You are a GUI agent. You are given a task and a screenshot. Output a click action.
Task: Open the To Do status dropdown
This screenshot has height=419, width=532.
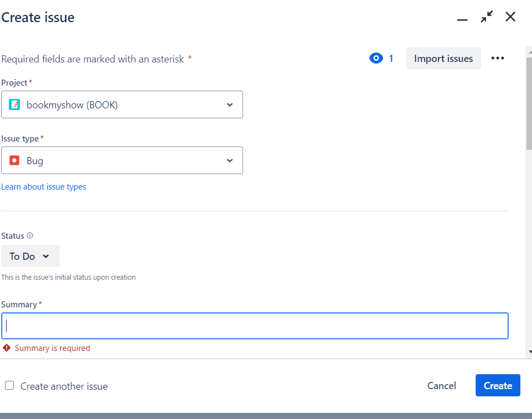coord(30,256)
